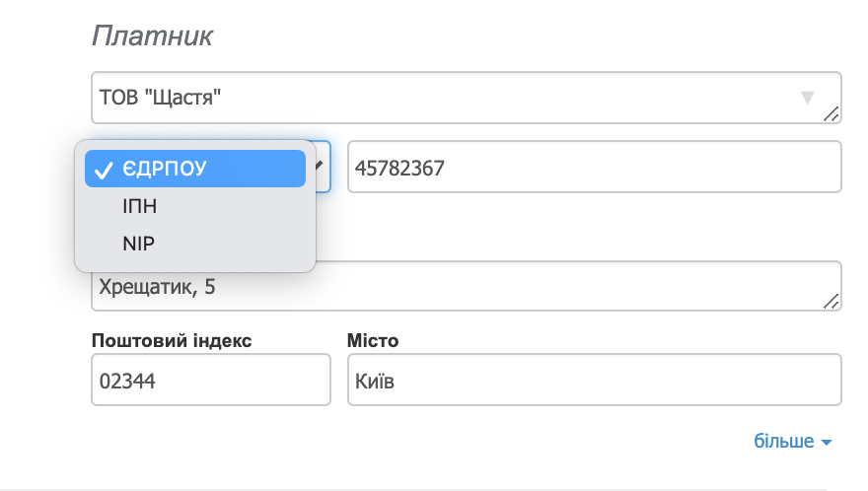Expand more fields via більше link

pos(784,442)
